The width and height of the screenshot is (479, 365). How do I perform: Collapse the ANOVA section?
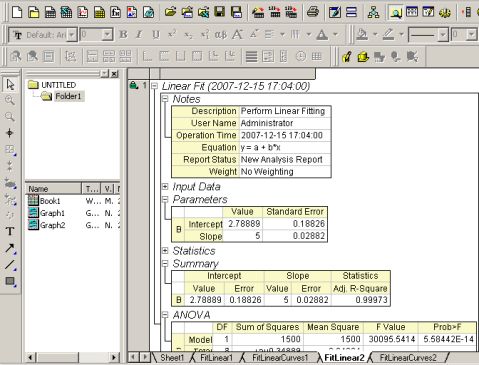tap(165, 314)
